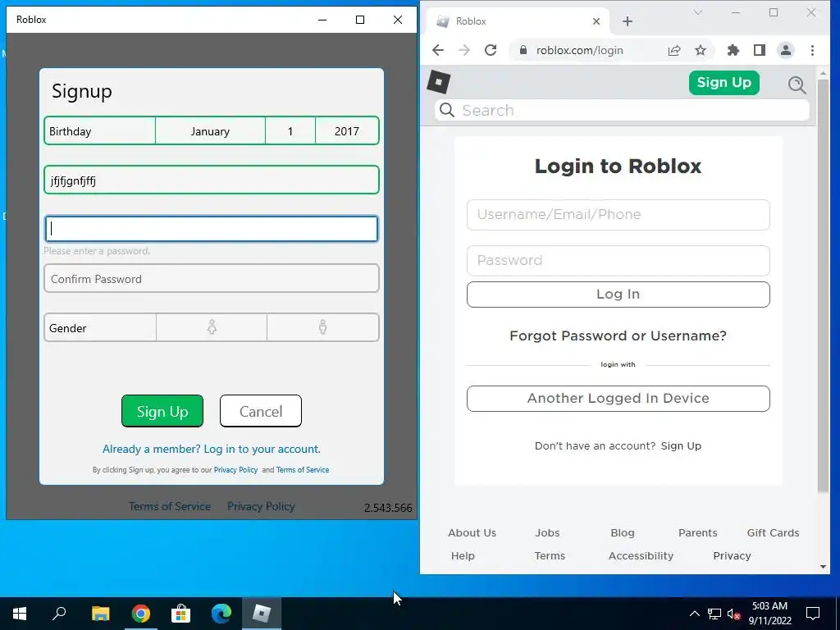Select the female gender icon in Signup

click(212, 327)
